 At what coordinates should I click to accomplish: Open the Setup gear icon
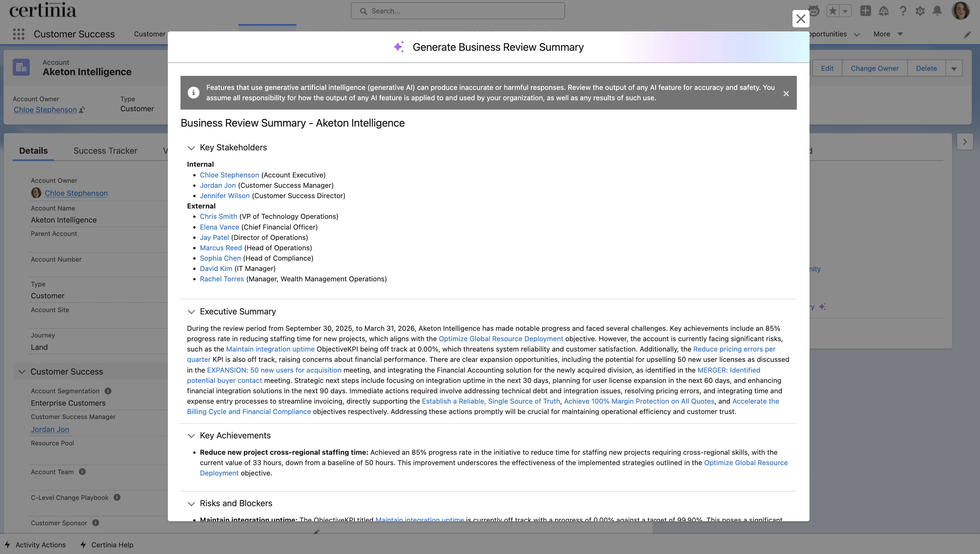pos(920,11)
